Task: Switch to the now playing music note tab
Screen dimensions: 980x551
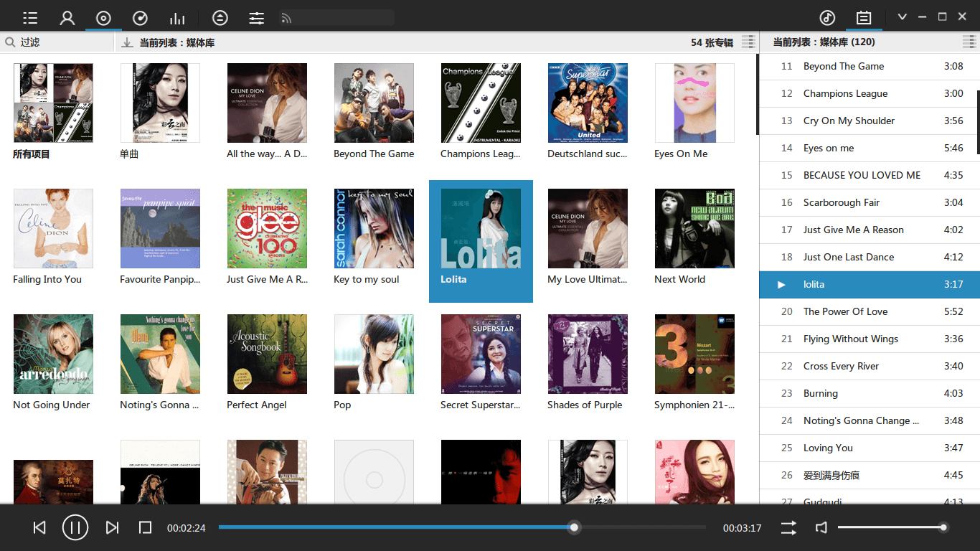Action: pos(827,15)
